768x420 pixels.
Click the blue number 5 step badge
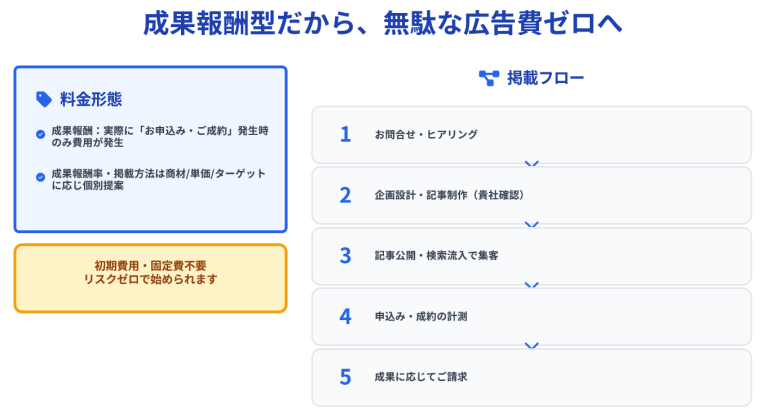pos(345,377)
